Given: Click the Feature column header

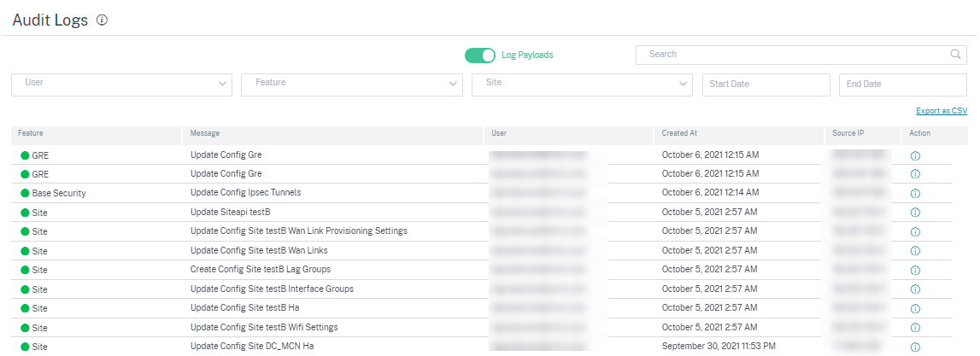Looking at the screenshot, I should (30, 133).
